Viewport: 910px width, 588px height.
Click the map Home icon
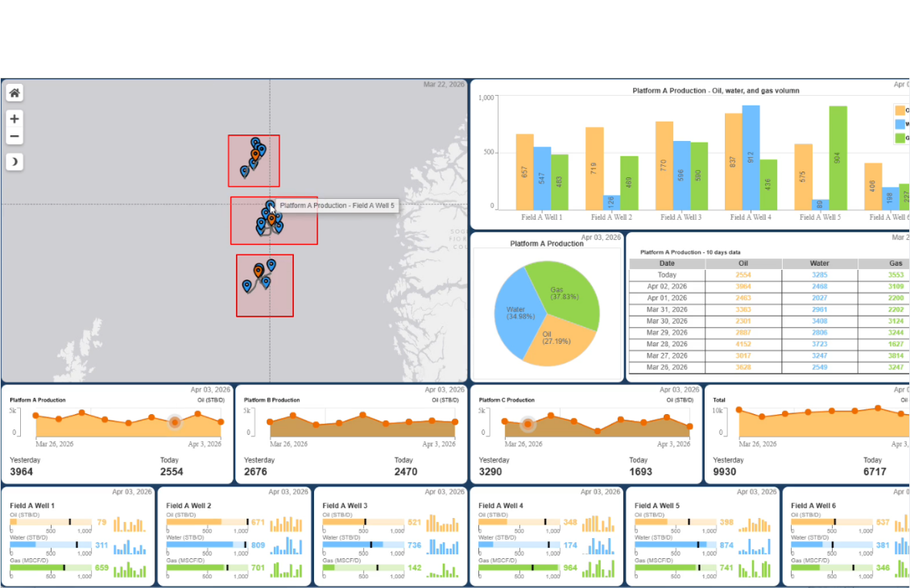14,93
